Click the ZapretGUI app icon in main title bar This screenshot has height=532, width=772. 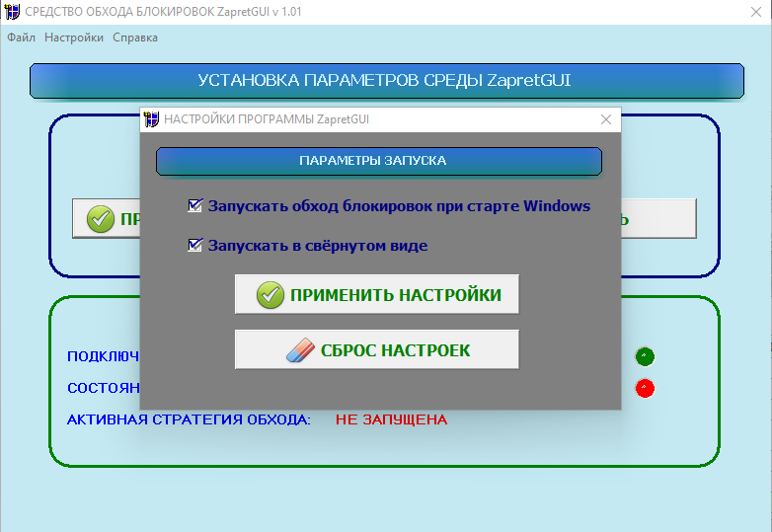click(12, 11)
